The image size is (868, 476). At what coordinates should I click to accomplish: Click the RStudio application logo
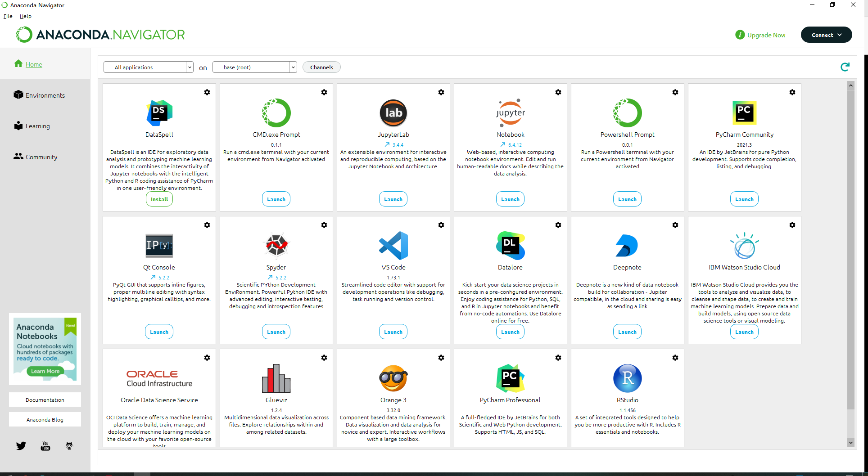[628, 378]
